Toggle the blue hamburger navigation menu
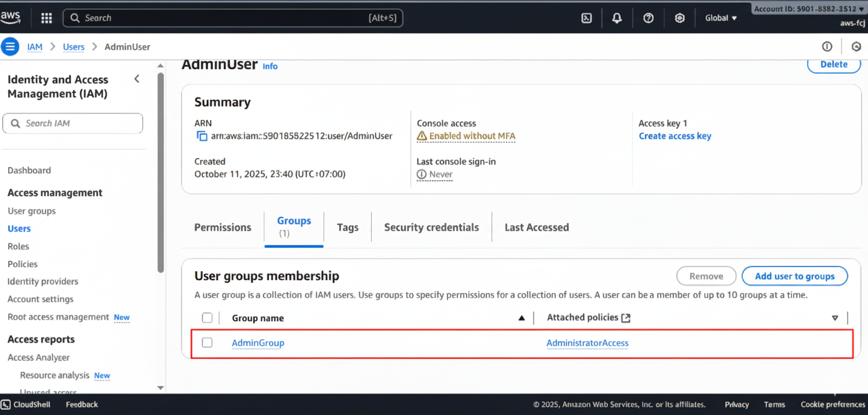The height and width of the screenshot is (415, 868). click(x=9, y=47)
